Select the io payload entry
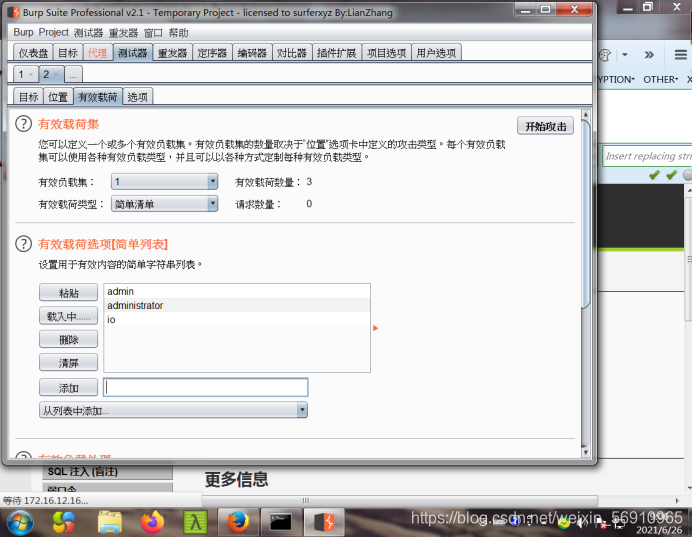Screen dimensions: 693x537 [237, 320]
